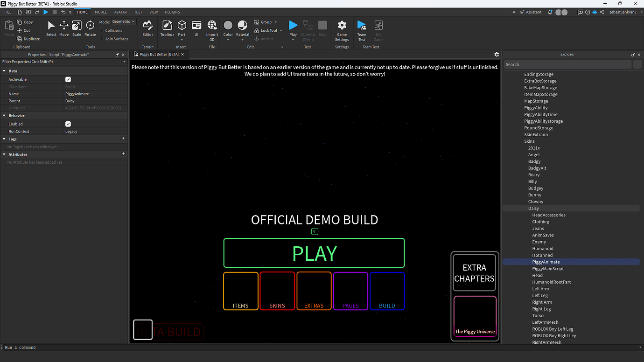The height and width of the screenshot is (362, 644).
Task: Disable the Enabled property checkbox
Action: [68, 124]
